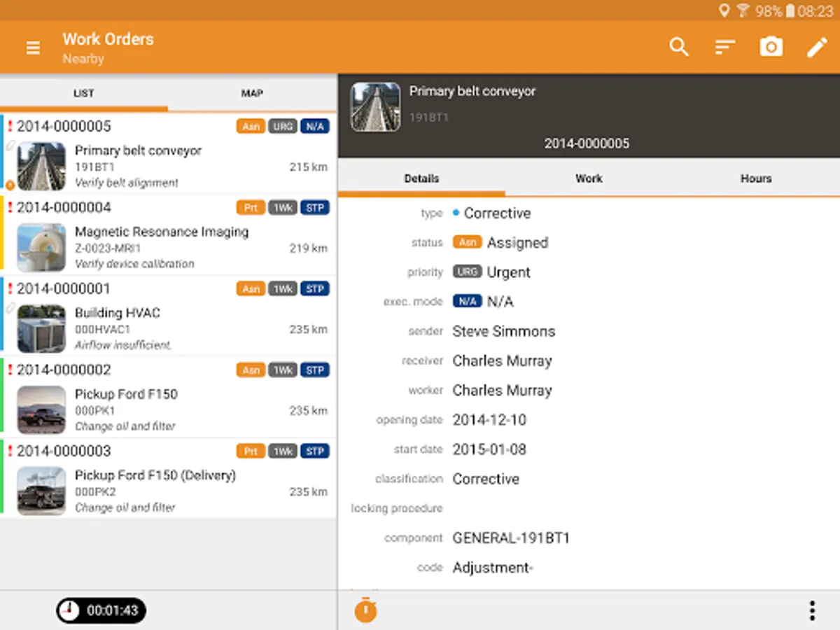Tap the STP badge on order 2014-0000004

pos(315,208)
